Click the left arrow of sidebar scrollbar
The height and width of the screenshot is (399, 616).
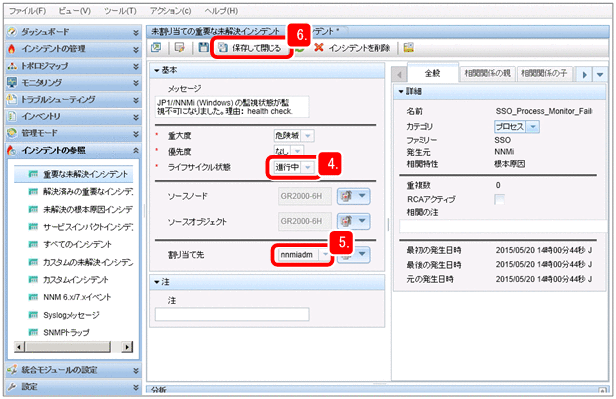(19, 347)
